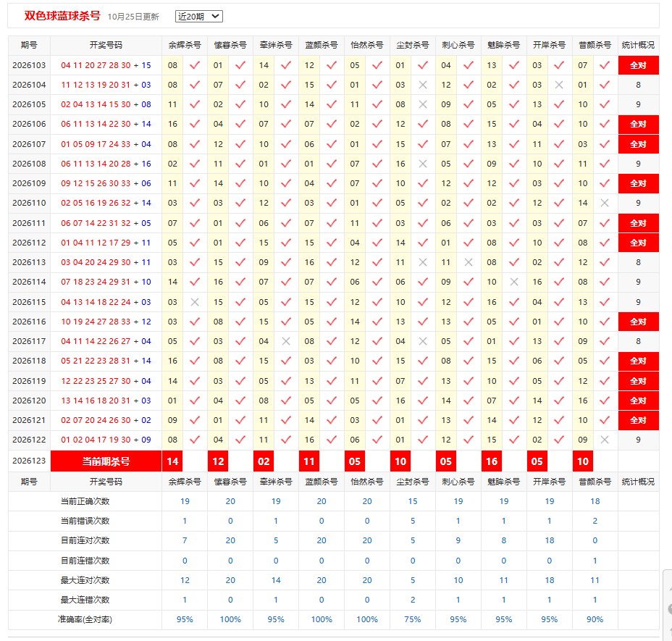Click current-period kill number 05 under 怡然杀号
672x641 pixels.
point(355,461)
